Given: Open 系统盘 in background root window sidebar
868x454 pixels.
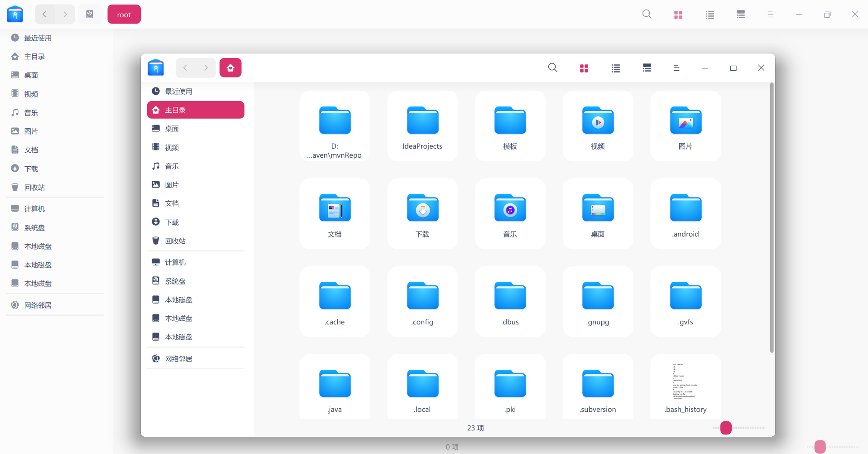Looking at the screenshot, I should pos(55,228).
